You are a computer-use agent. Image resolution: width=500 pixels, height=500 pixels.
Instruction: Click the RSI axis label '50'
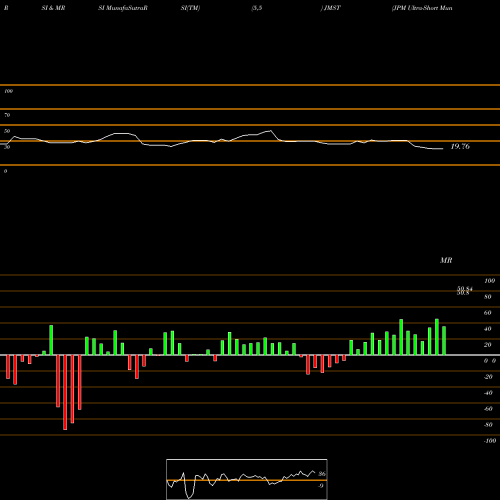click(7, 131)
